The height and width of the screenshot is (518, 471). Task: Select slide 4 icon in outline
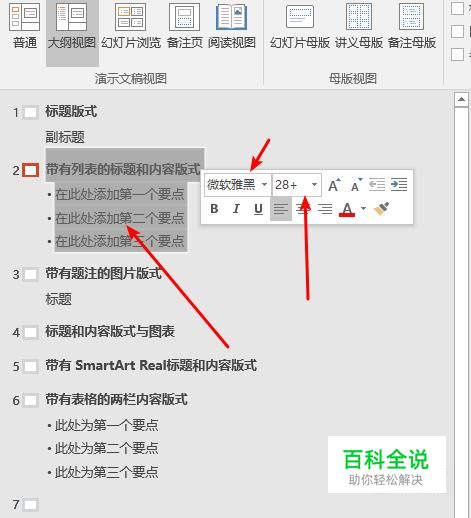pos(31,332)
